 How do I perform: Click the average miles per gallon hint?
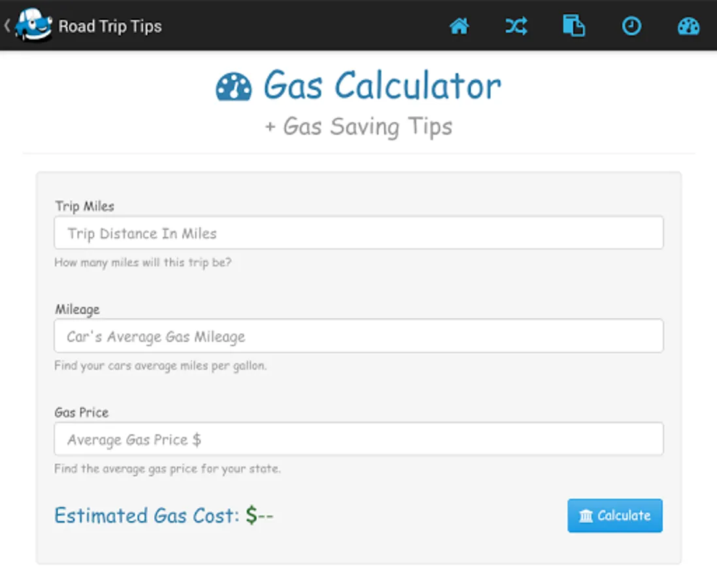160,366
